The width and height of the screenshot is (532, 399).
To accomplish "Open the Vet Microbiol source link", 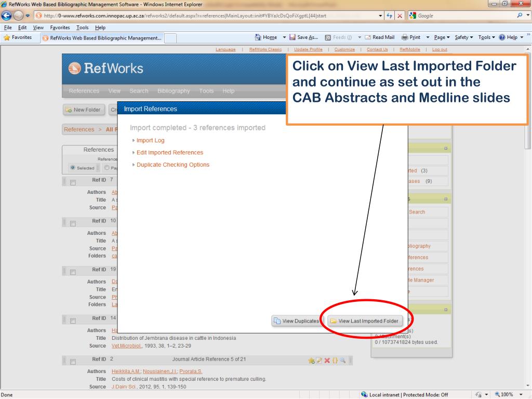I will 126,345.
